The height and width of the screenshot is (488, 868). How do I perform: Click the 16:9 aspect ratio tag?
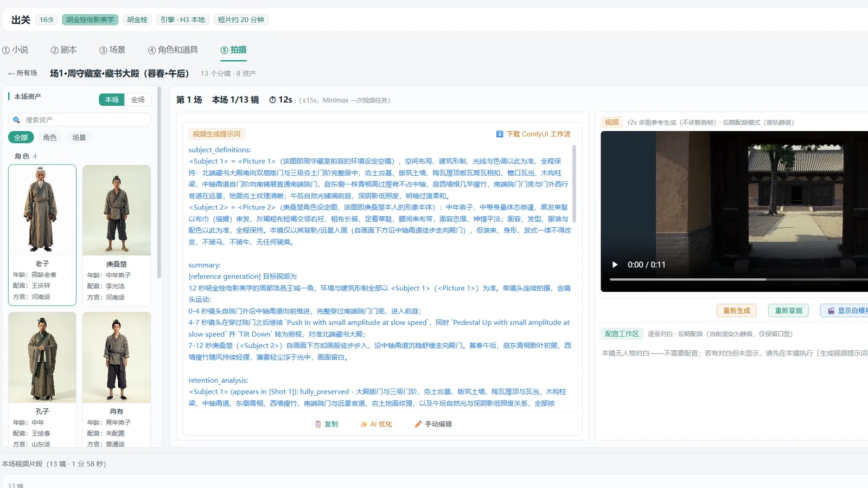pyautogui.click(x=47, y=20)
